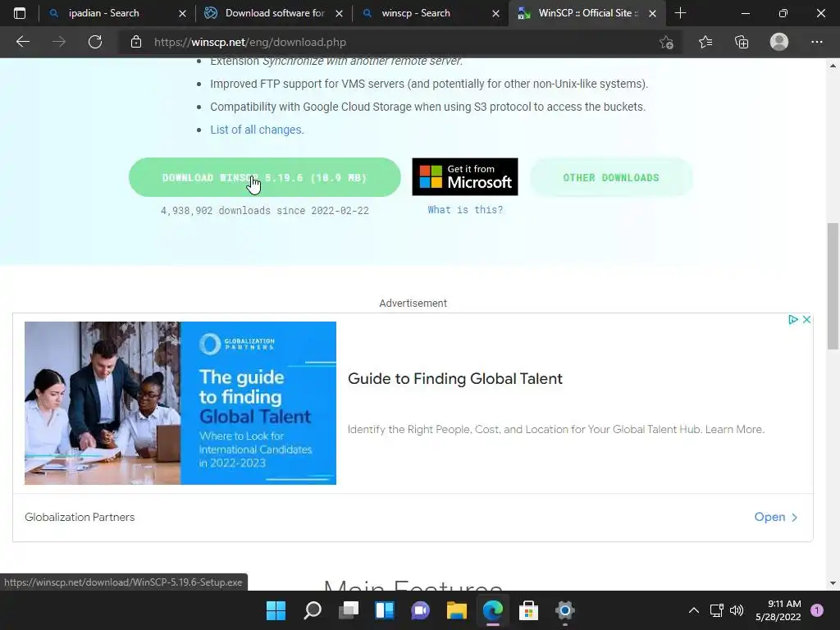Download WinSCP 5.19.6 installer
The image size is (840, 630).
tap(265, 177)
